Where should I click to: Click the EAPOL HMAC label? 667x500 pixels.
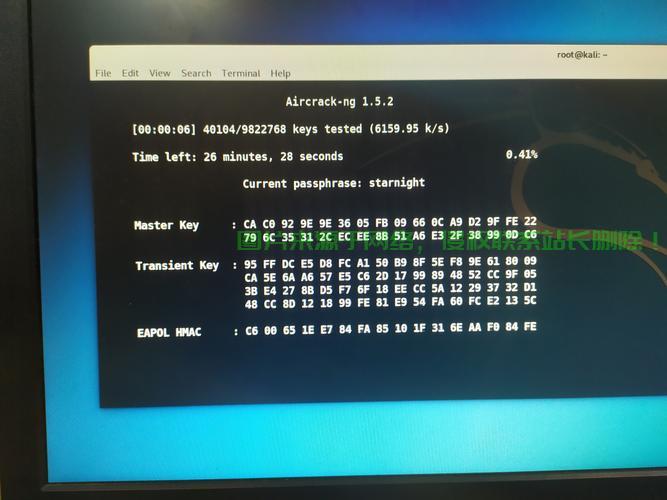click(x=169, y=332)
